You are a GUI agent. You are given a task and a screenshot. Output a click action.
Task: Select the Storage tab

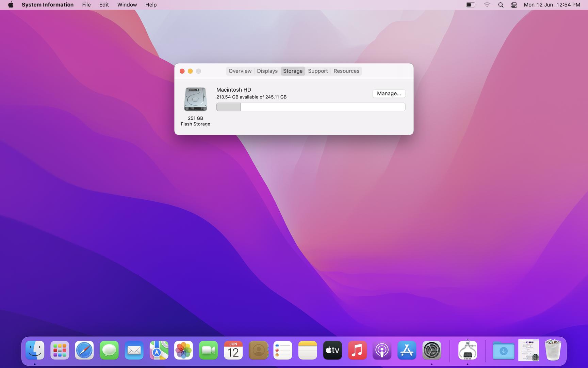tap(293, 71)
